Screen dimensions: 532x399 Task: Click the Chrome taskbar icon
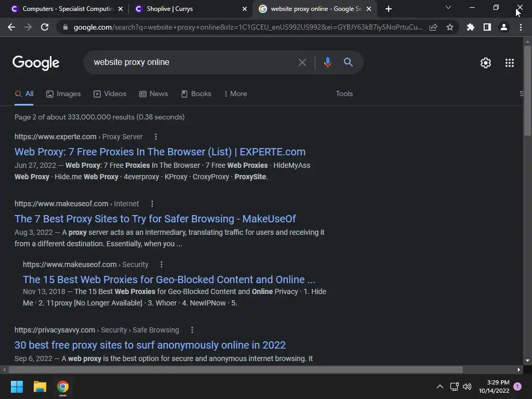point(63,387)
